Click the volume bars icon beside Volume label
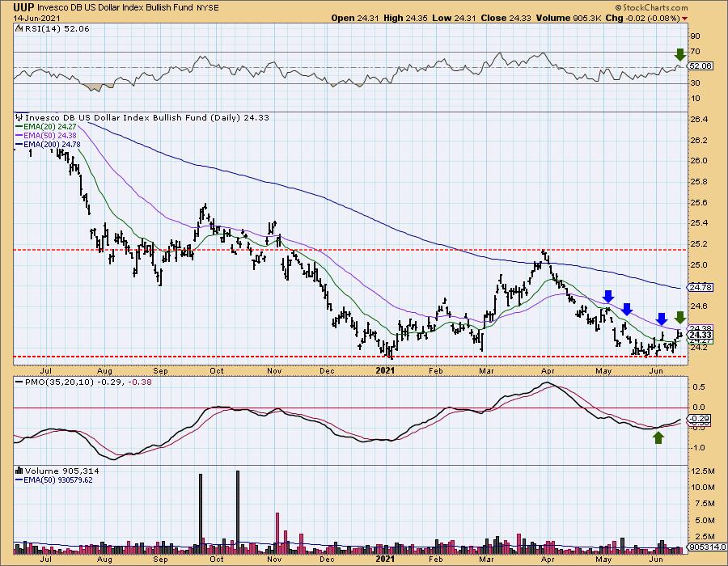 click(x=19, y=471)
